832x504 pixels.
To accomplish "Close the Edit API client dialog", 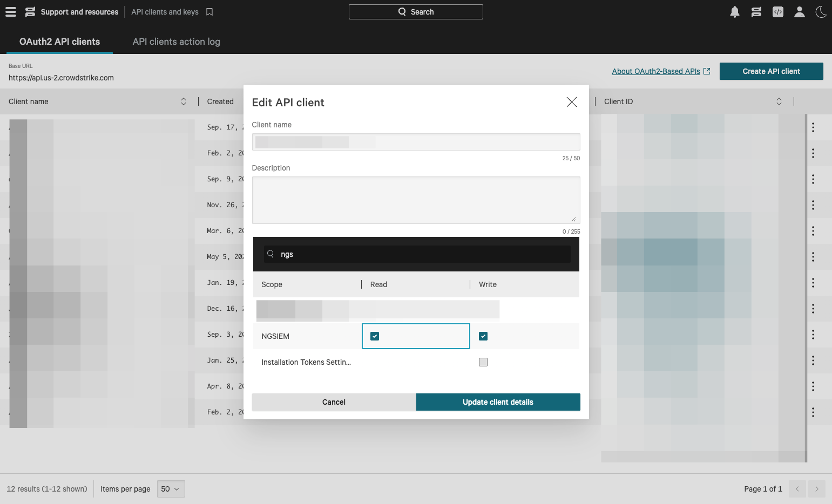I will (571, 102).
